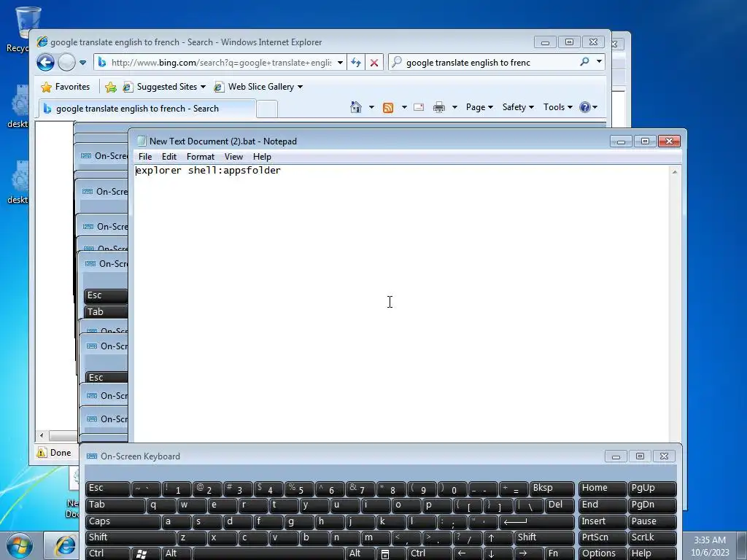Click the PrtScn key on On-Screen Keyboard
Screen dimensions: 747x560
pyautogui.click(x=602, y=538)
